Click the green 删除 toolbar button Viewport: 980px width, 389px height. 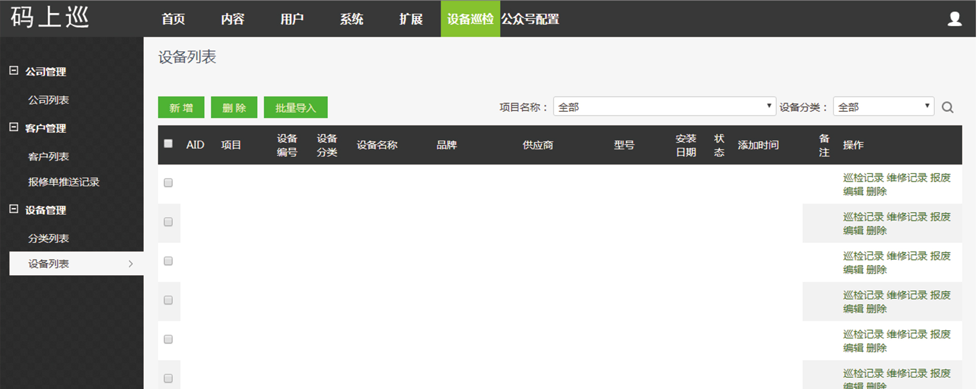coord(234,108)
